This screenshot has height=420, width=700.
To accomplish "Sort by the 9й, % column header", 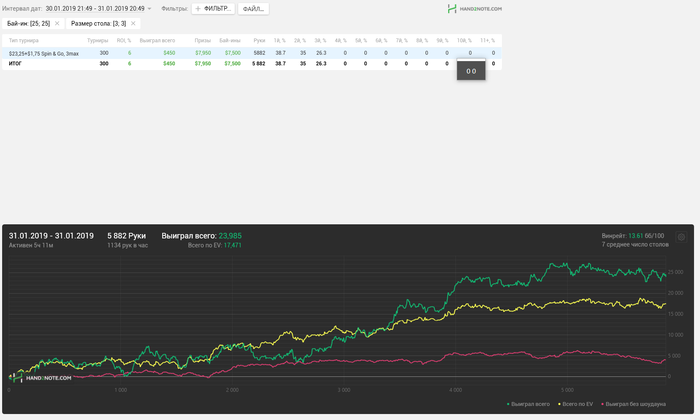I will point(442,40).
